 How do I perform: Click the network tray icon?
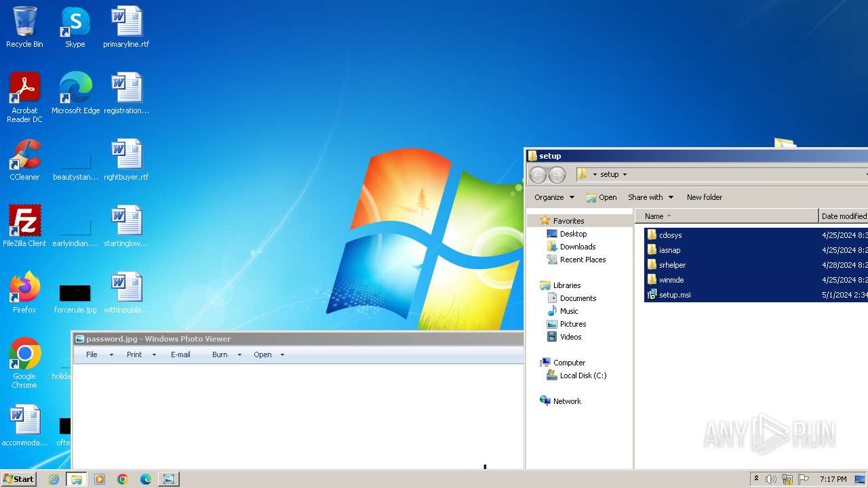787,479
